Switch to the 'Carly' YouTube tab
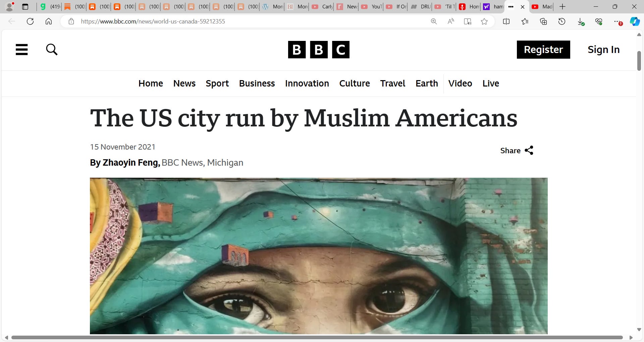 coord(322,7)
